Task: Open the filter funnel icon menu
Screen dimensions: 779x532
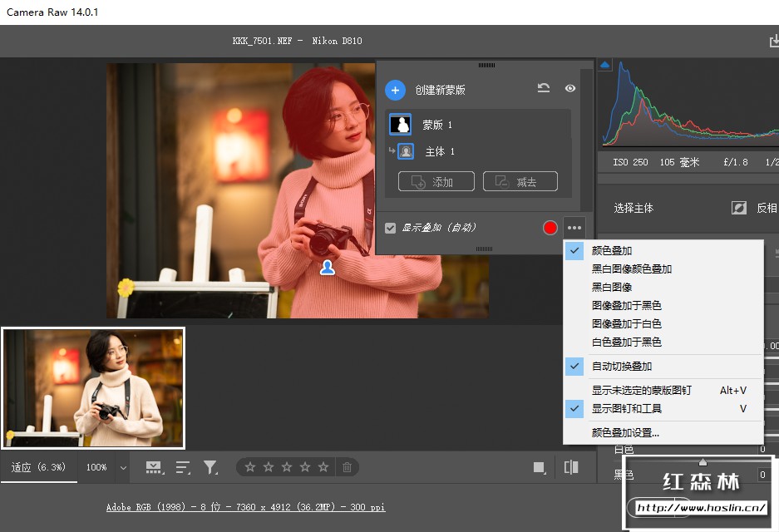Action: [x=210, y=467]
